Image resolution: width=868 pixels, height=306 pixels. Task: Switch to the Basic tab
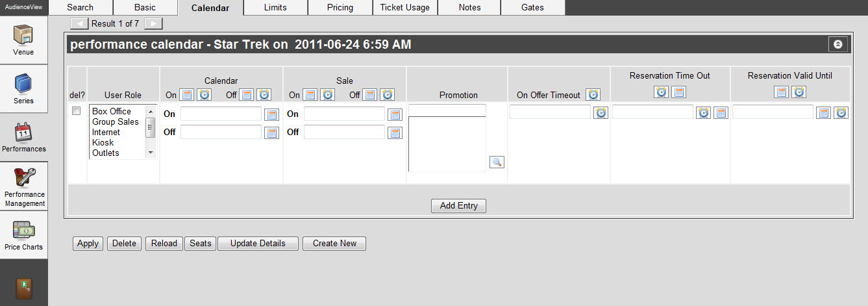pos(145,7)
